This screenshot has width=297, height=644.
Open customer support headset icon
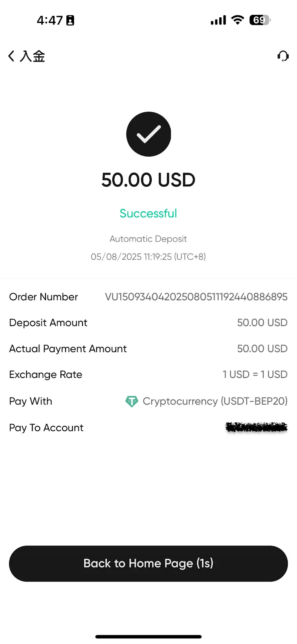click(x=283, y=56)
